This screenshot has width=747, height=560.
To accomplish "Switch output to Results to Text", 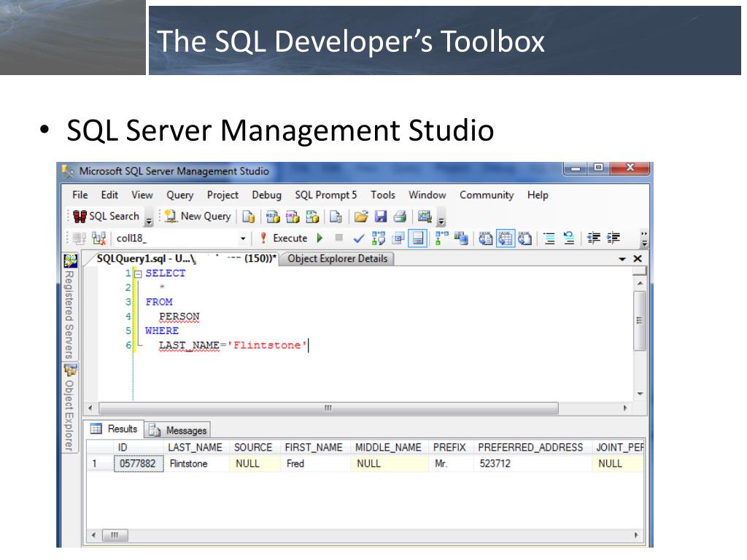I will (x=485, y=238).
